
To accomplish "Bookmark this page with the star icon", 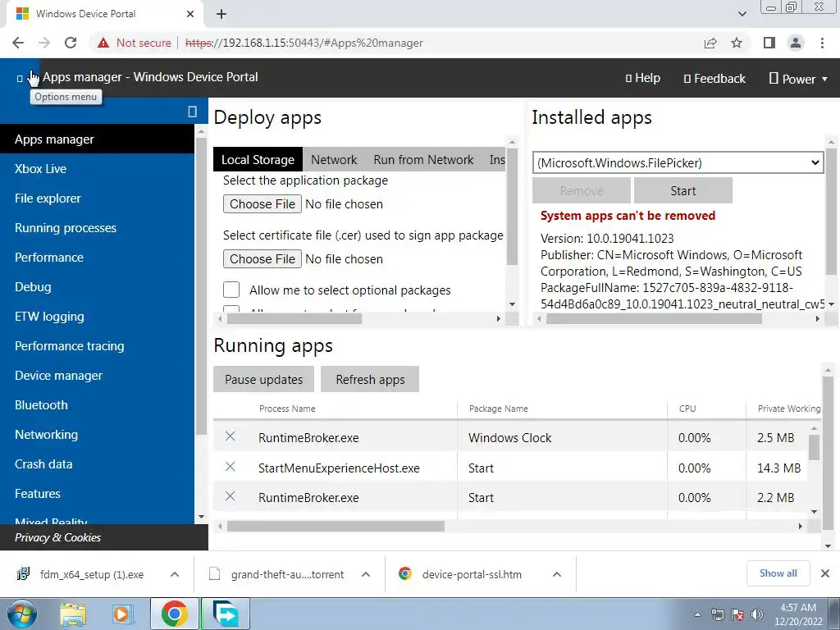I will [737, 43].
